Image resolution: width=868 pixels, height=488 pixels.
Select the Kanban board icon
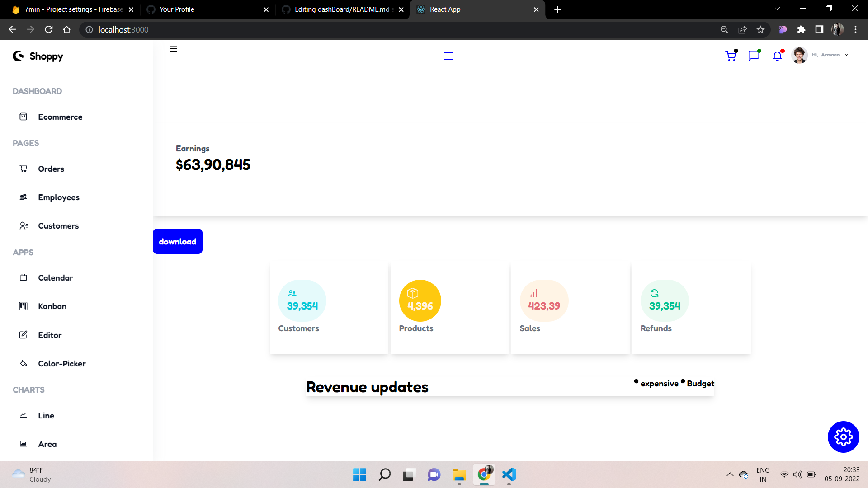click(x=23, y=306)
